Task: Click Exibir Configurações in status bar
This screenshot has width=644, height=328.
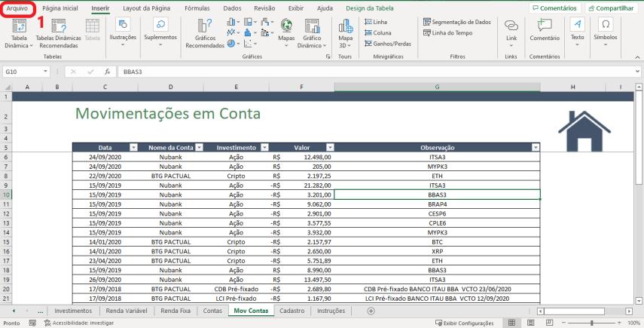Action: [464, 323]
